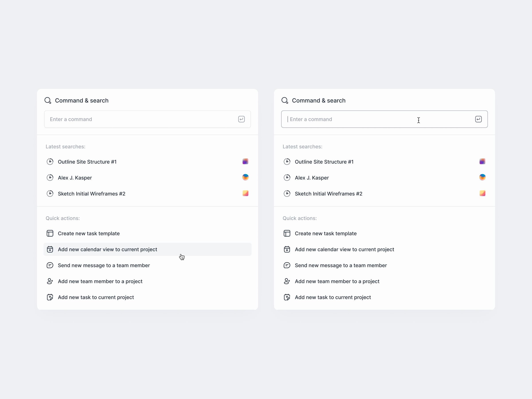Choose Send new message to a team member
This screenshot has height=399, width=532.
click(x=104, y=265)
